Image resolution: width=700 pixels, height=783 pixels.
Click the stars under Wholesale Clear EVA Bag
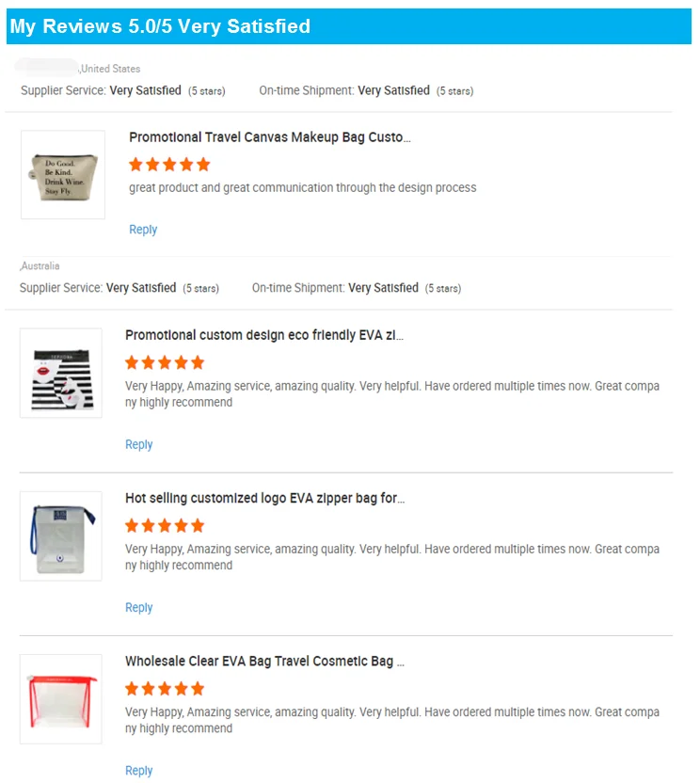coord(165,688)
